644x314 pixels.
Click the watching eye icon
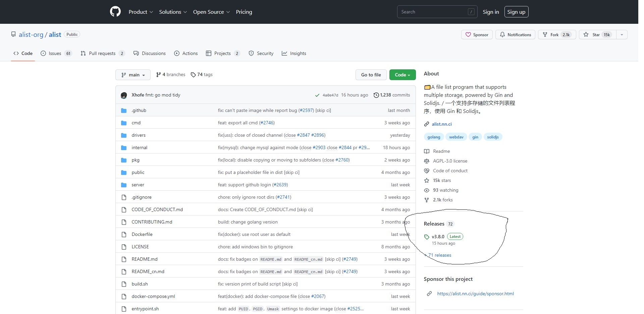pos(427,190)
